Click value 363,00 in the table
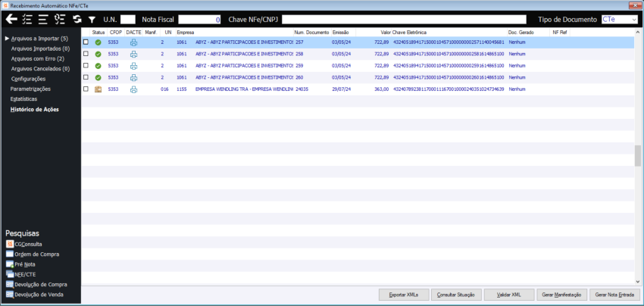This screenshot has height=306, width=644. [381, 89]
